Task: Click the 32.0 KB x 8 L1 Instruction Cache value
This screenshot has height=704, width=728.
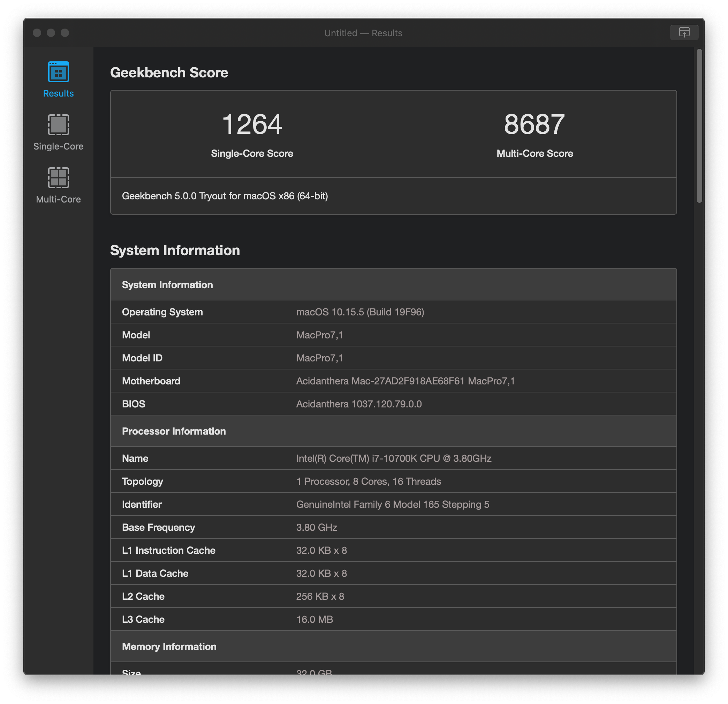Action: (x=321, y=550)
